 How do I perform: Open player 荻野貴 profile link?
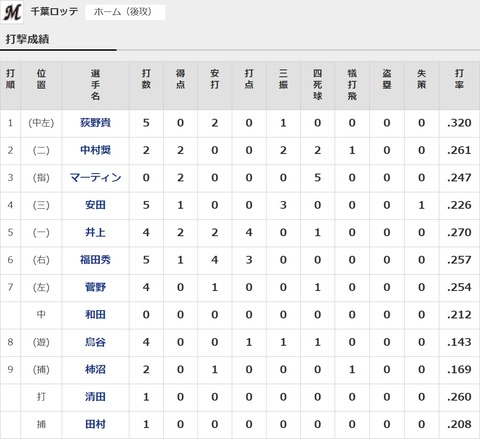[95, 123]
